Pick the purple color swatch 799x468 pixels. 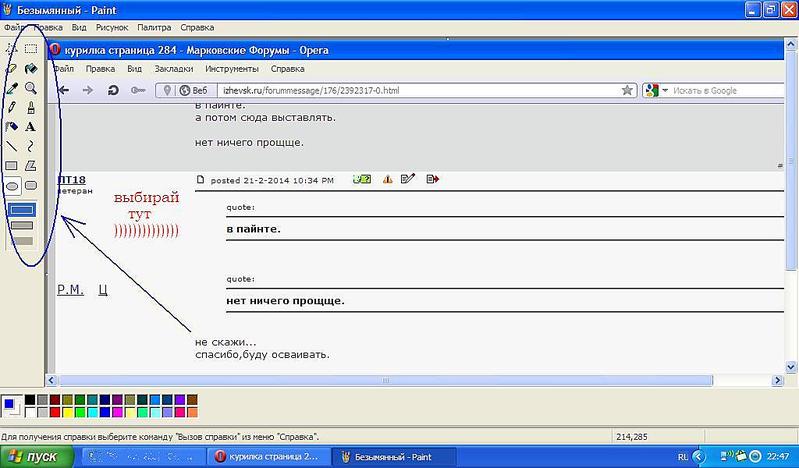click(117, 400)
